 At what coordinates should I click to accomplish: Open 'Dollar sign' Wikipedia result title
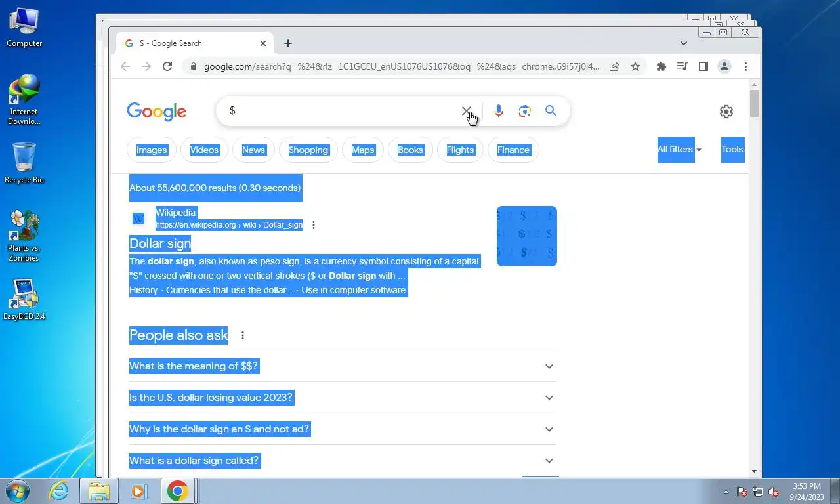pyautogui.click(x=160, y=243)
